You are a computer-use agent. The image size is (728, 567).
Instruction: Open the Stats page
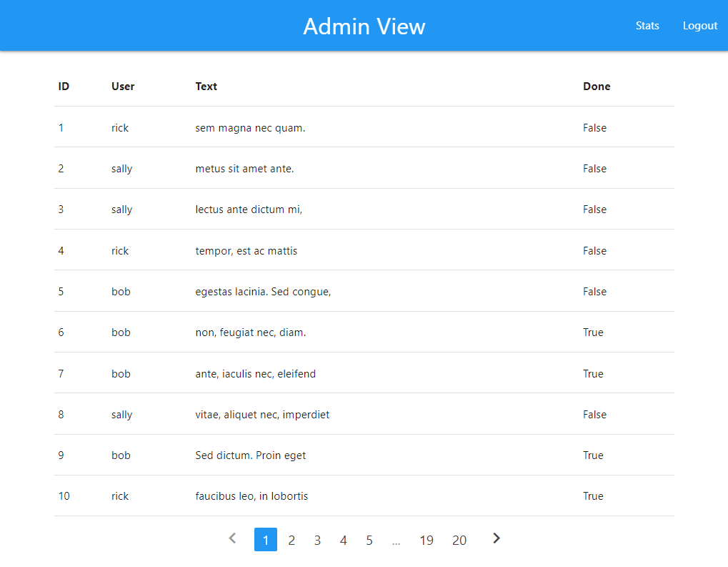coord(647,26)
